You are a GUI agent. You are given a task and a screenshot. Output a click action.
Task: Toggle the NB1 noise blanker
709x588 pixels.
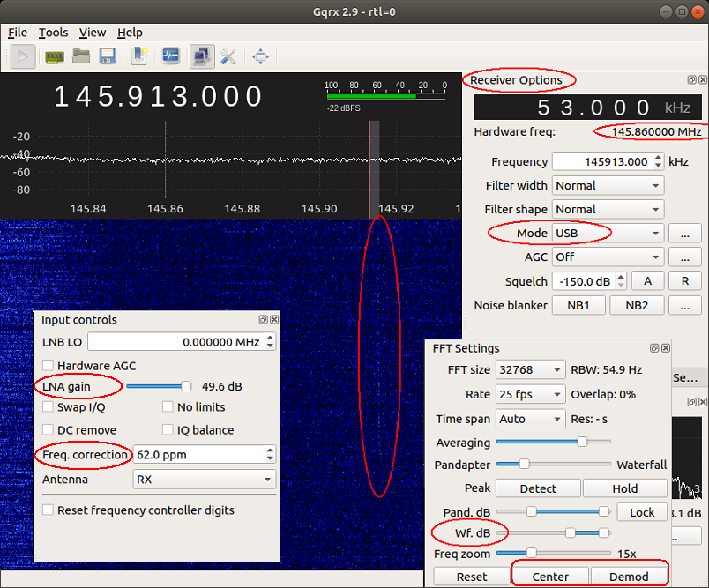pyautogui.click(x=578, y=306)
